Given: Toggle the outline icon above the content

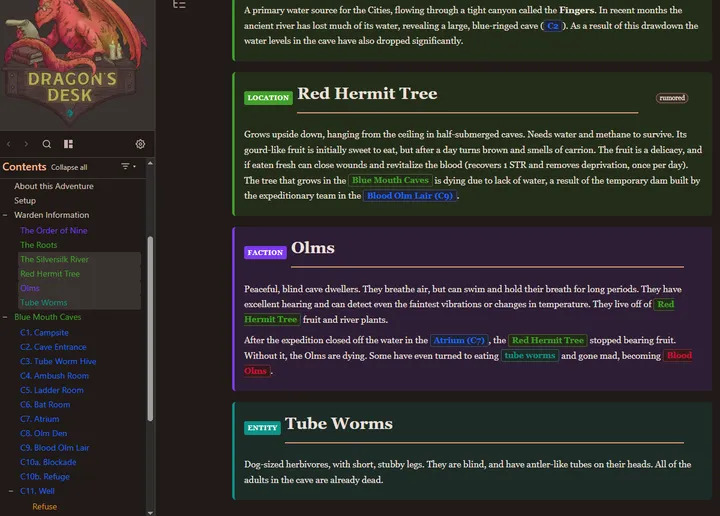Looking at the screenshot, I should pos(179,5).
